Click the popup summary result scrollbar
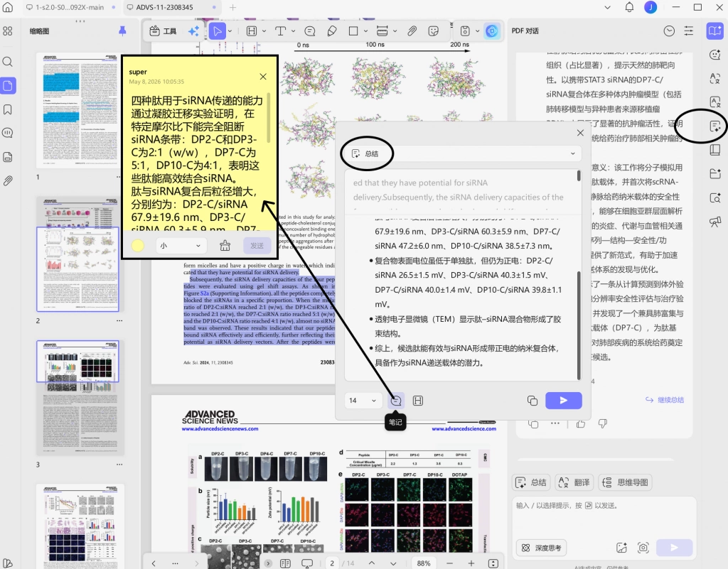This screenshot has width=728, height=569. pyautogui.click(x=579, y=325)
